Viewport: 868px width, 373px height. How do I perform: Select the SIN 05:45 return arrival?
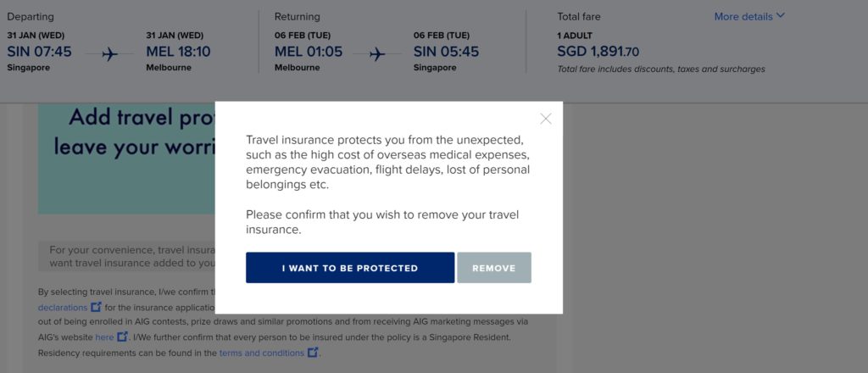tap(446, 52)
